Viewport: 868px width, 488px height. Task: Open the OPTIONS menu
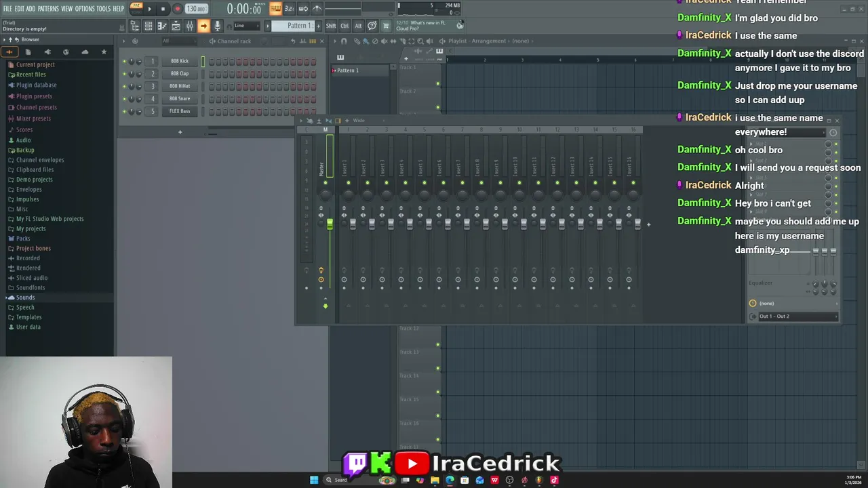pyautogui.click(x=85, y=9)
